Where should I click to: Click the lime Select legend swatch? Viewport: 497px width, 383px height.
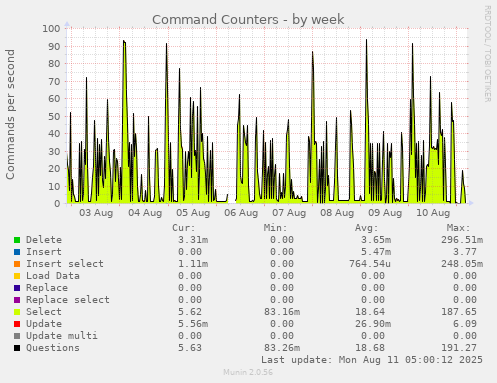pos(17,312)
